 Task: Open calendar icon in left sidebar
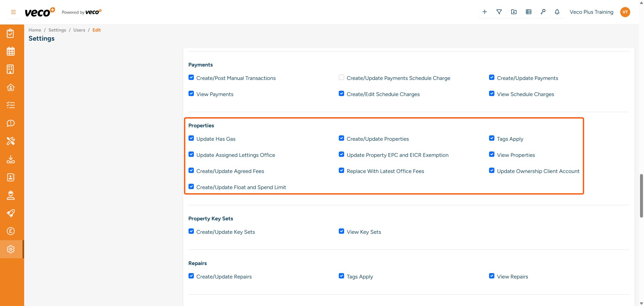11,51
